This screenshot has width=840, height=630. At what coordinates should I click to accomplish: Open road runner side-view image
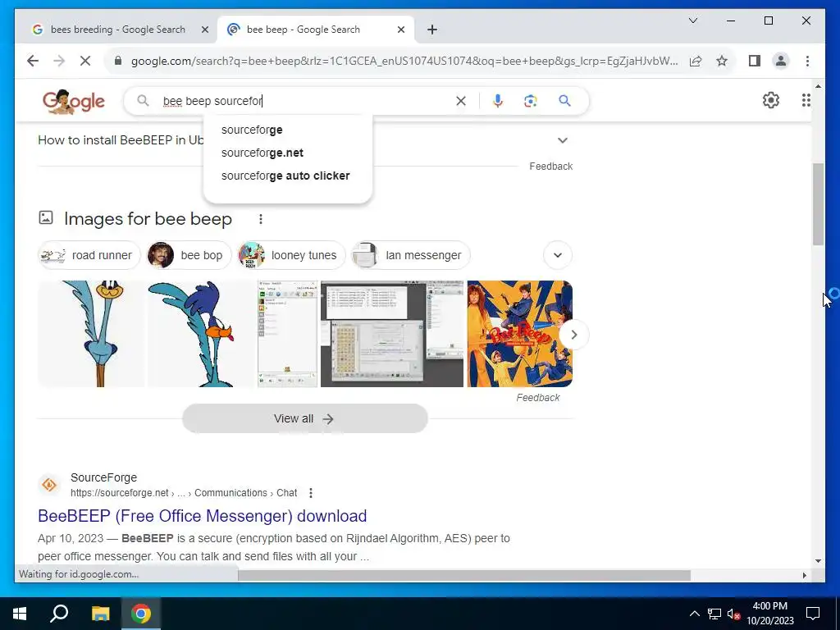(x=200, y=333)
